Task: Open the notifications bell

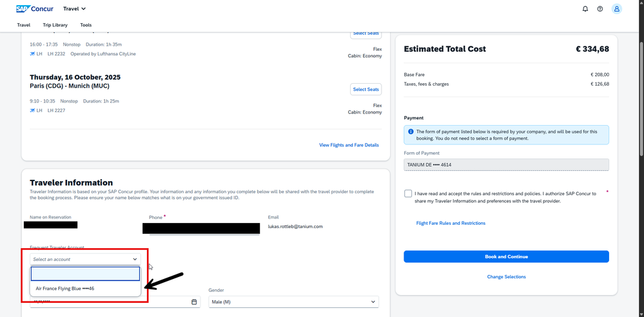Action: pos(585,9)
